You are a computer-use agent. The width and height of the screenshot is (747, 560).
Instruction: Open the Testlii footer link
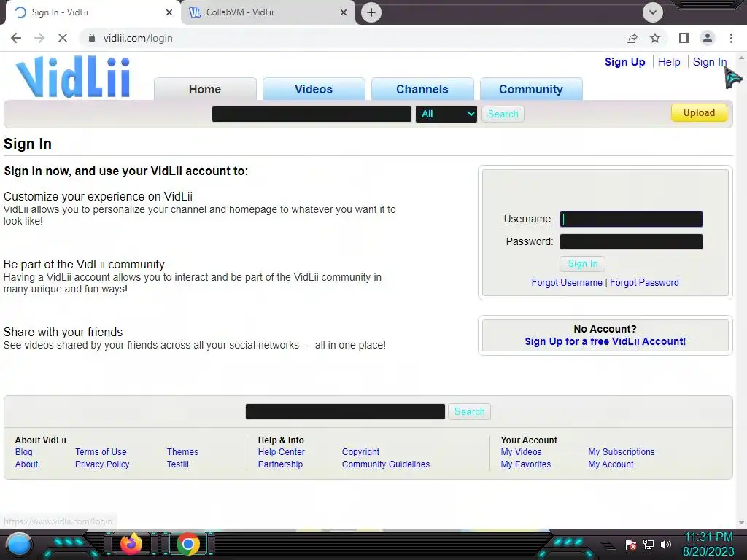click(178, 464)
